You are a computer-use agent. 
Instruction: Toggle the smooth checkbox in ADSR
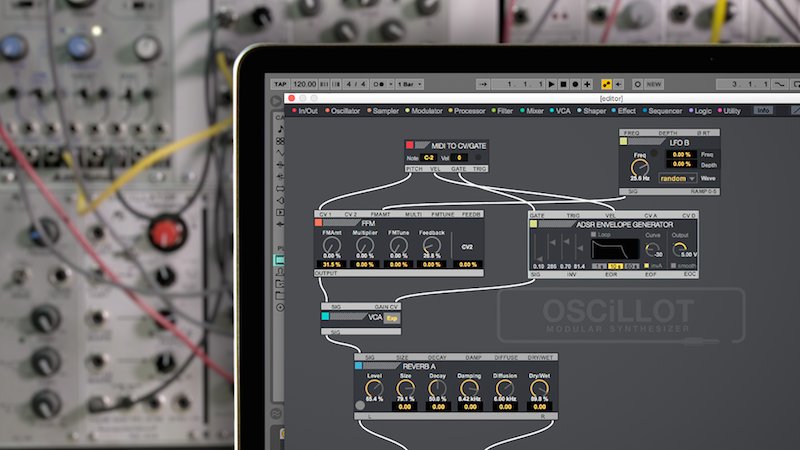tap(676, 264)
